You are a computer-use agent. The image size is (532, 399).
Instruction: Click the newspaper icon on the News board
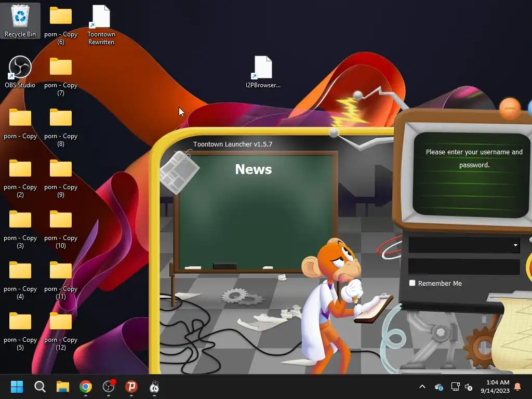(179, 171)
